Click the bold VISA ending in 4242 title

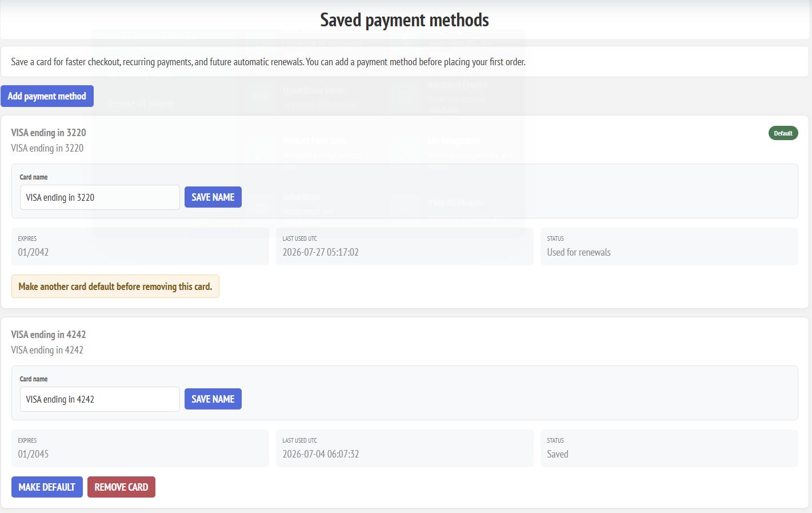(x=49, y=335)
